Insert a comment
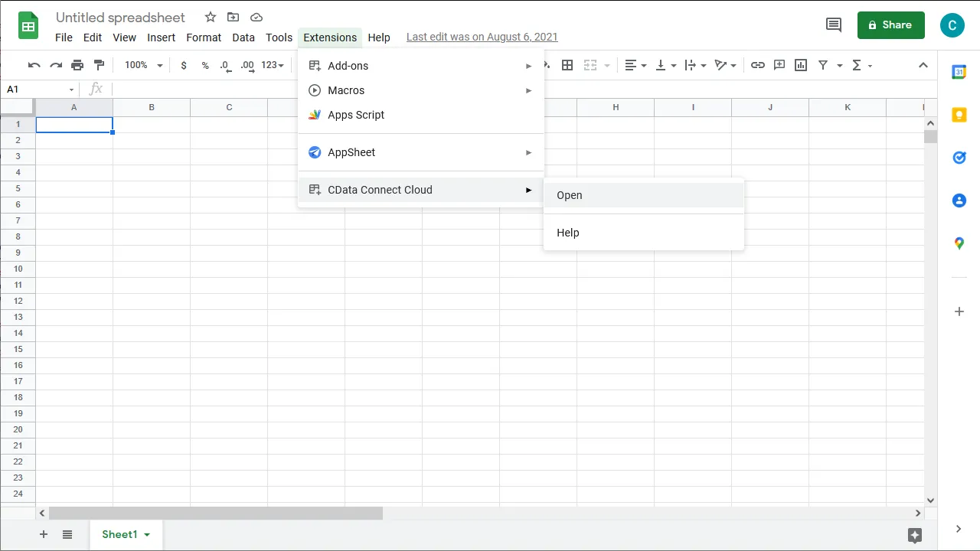 tap(779, 65)
